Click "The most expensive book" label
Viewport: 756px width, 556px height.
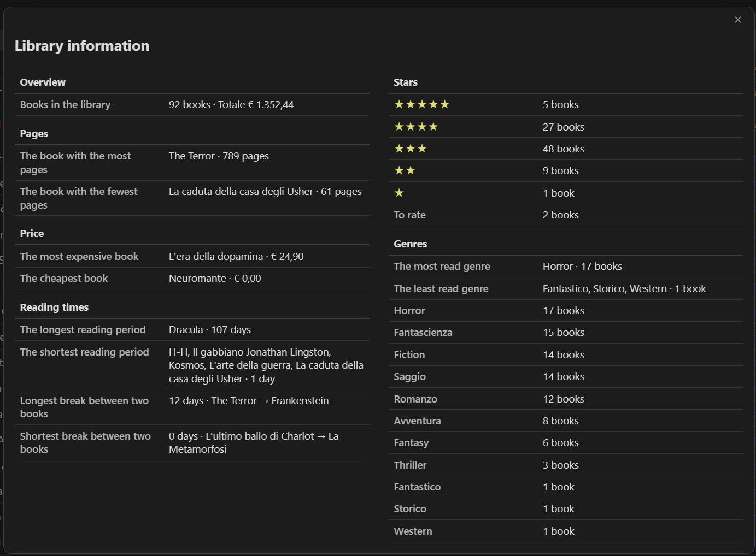click(x=79, y=256)
